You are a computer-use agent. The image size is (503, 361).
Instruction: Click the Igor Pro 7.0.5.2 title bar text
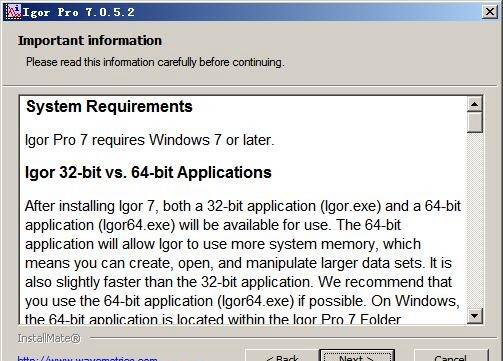coord(79,12)
